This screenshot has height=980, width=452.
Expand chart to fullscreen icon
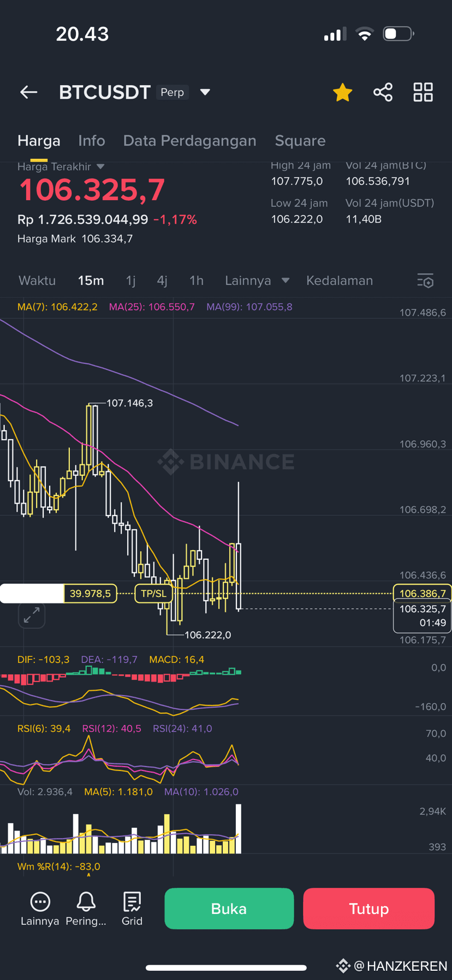point(32,616)
